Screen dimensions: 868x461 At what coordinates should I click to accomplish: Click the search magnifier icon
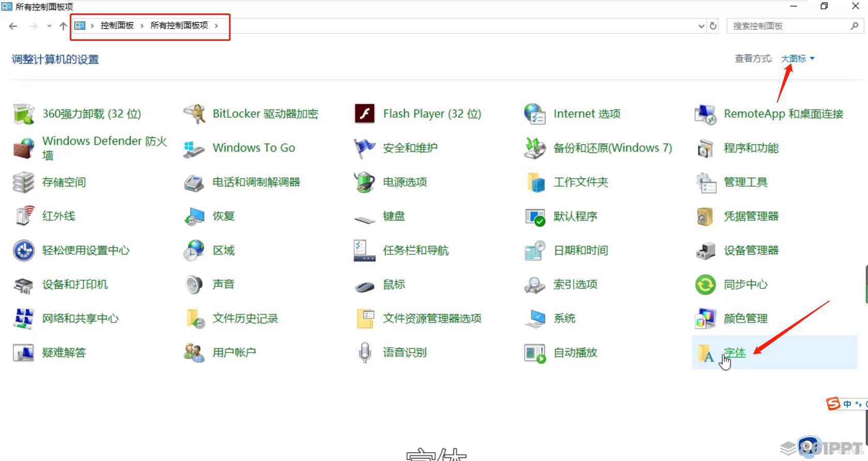click(x=854, y=26)
